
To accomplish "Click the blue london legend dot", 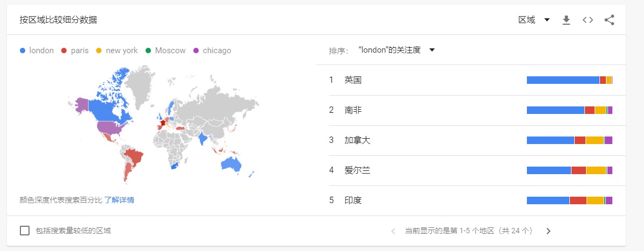I will coord(23,51).
